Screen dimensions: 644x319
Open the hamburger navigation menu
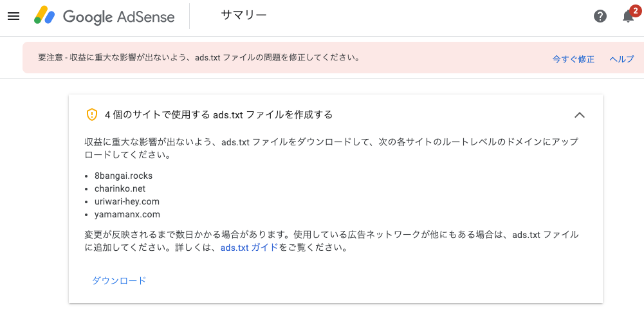pyautogui.click(x=14, y=17)
